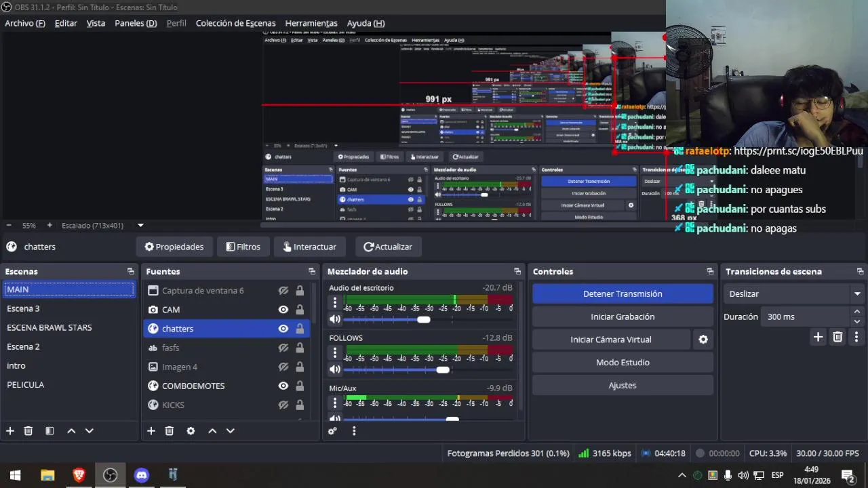Open Propiedades of chatters source
The image size is (868, 488).
click(x=174, y=247)
